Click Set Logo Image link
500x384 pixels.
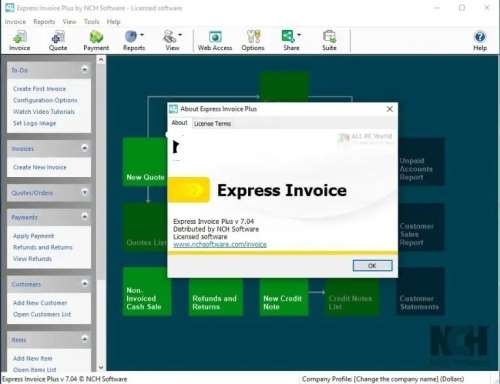(x=34, y=123)
